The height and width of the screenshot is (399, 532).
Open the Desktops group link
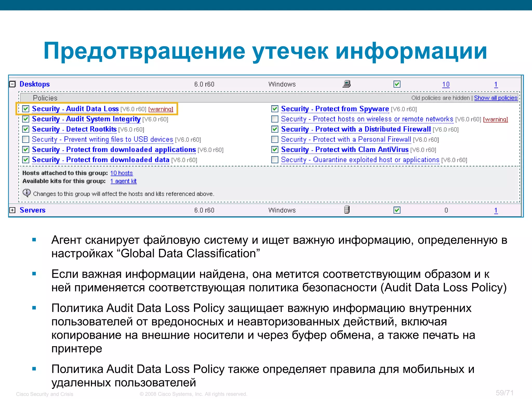pyautogui.click(x=35, y=84)
